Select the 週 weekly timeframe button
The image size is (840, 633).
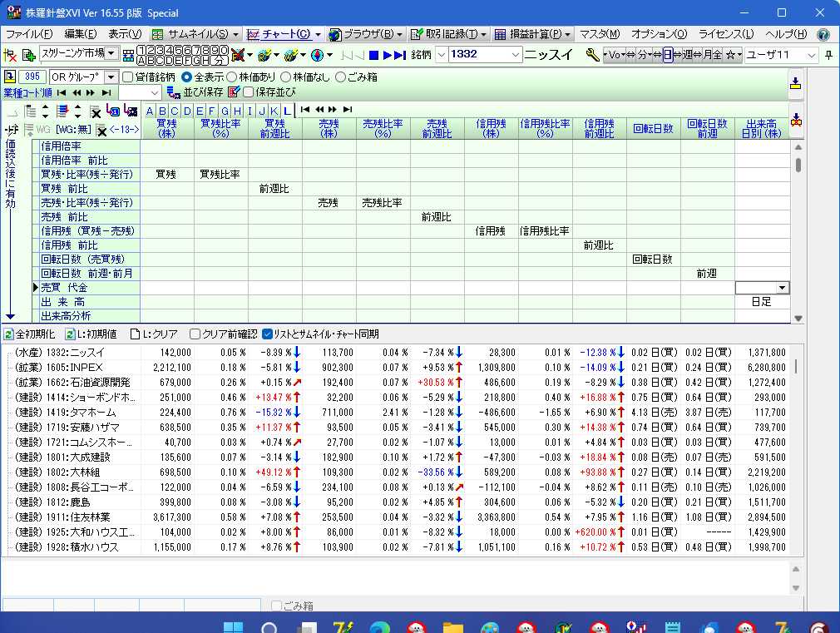(x=687, y=55)
